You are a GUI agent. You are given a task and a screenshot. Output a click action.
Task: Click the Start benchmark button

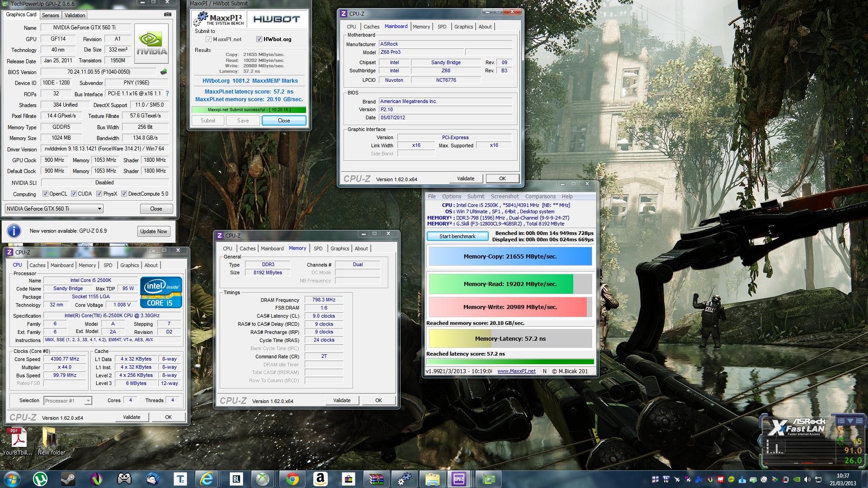(x=457, y=236)
